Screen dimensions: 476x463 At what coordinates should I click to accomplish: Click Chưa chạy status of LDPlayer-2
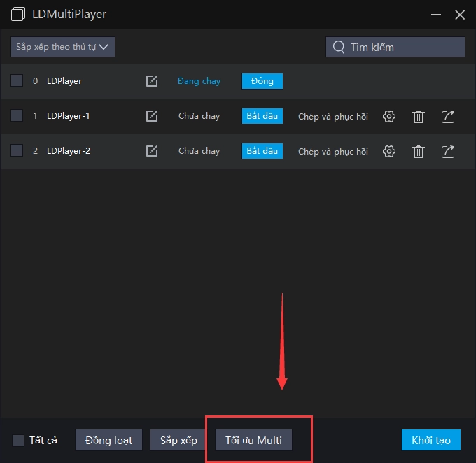[199, 151]
